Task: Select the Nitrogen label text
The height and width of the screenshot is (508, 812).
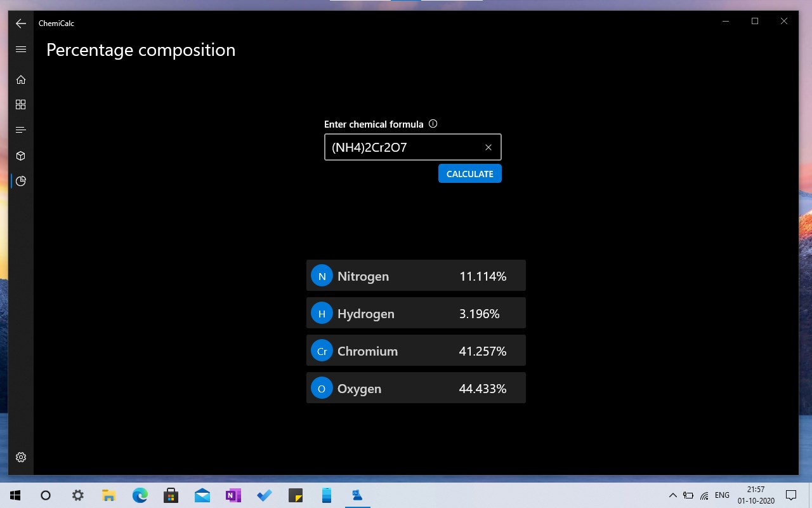Action: point(363,276)
